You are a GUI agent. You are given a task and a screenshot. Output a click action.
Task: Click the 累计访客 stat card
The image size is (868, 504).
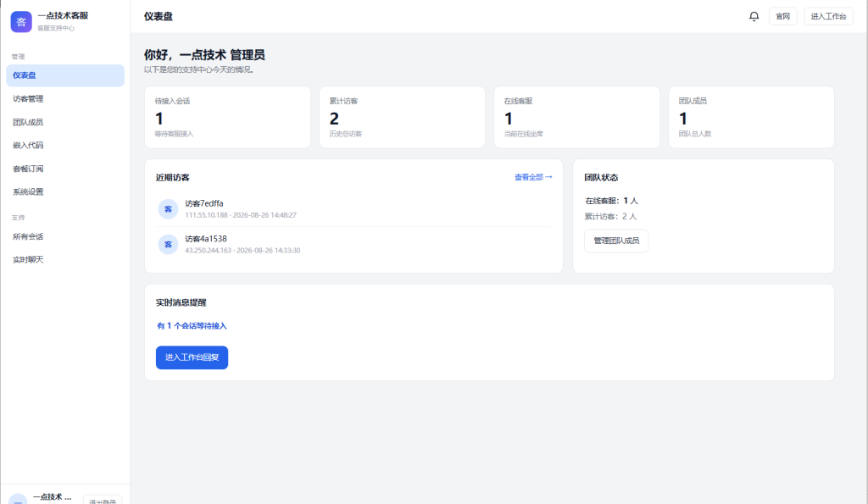[402, 117]
